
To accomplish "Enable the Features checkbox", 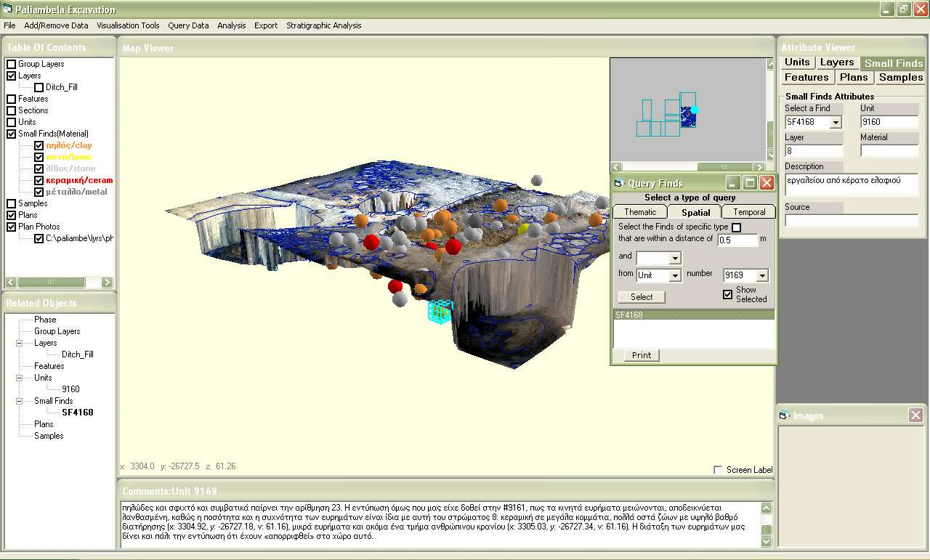I will pyautogui.click(x=11, y=99).
